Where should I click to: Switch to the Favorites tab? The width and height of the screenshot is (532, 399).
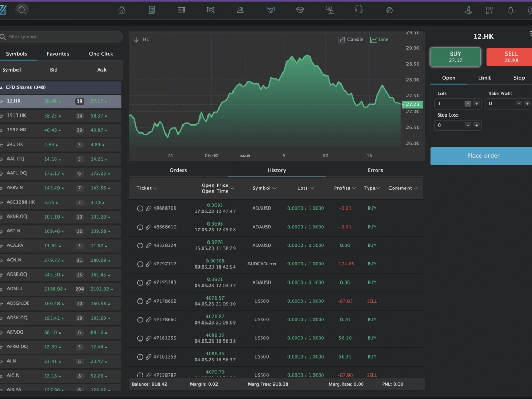click(x=58, y=54)
